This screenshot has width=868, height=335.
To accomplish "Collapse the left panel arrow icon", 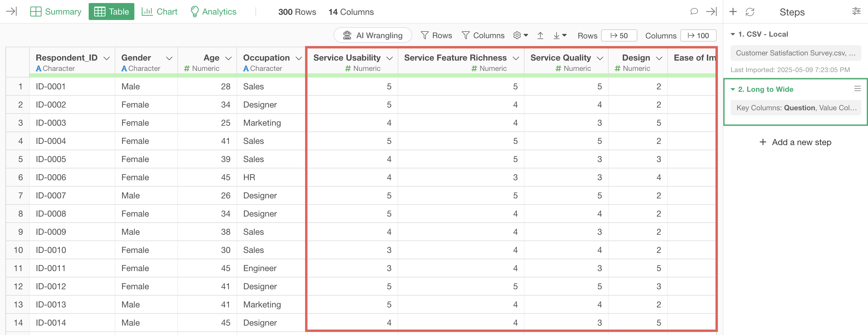I will pyautogui.click(x=12, y=12).
